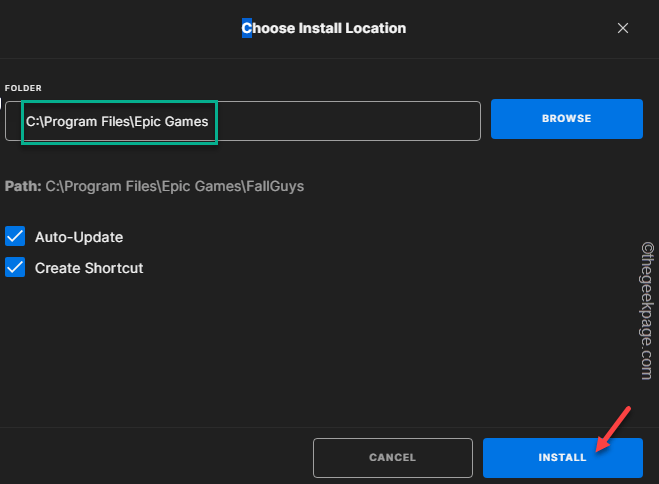Click the word Games in folder field
659x484 pixels.
[184, 121]
